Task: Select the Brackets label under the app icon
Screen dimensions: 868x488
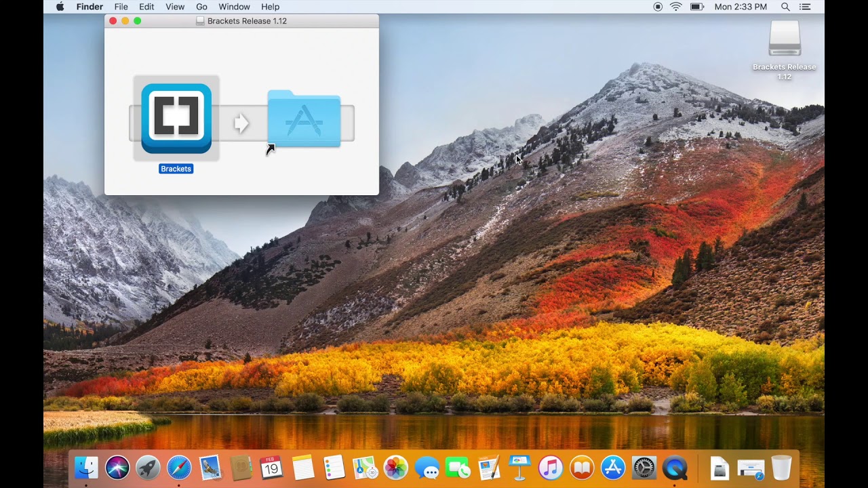Action: click(176, 169)
